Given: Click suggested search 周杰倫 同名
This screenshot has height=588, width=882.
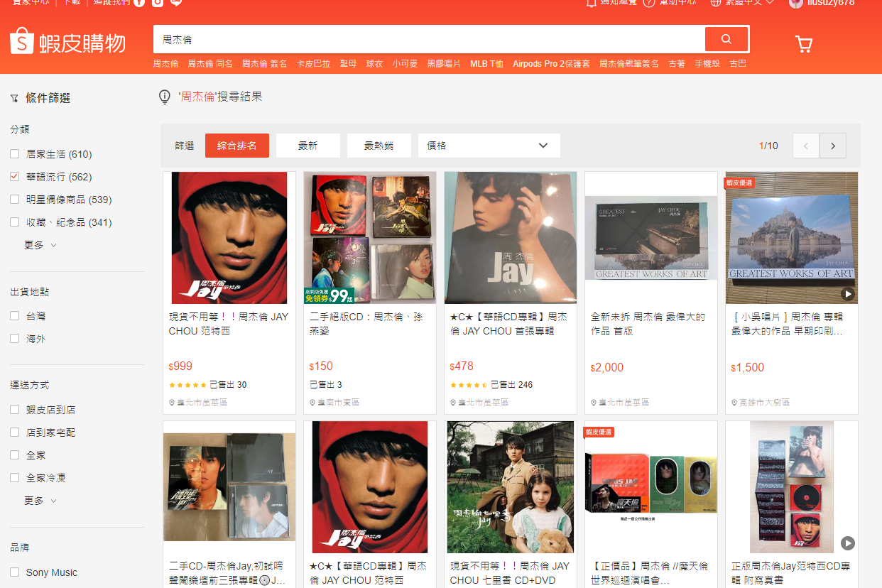Looking at the screenshot, I should point(210,64).
